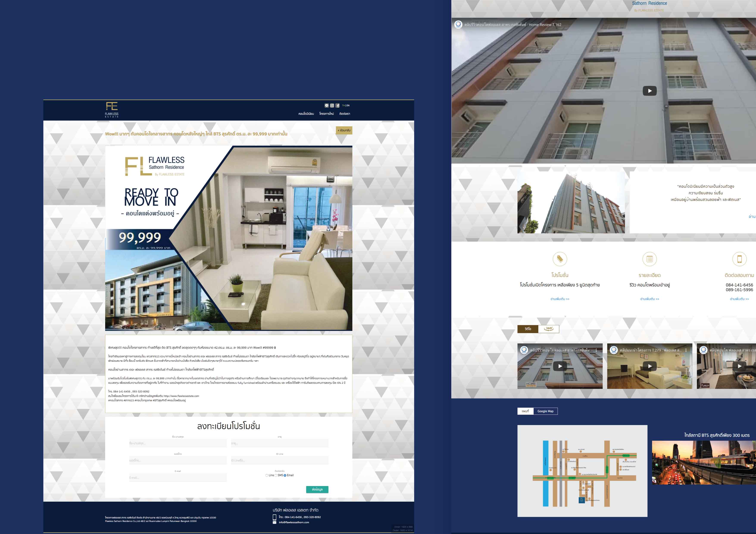This screenshot has height=534, width=756.
Task: Play the first thumbnail video of condo exterior
Action: coord(560,366)
